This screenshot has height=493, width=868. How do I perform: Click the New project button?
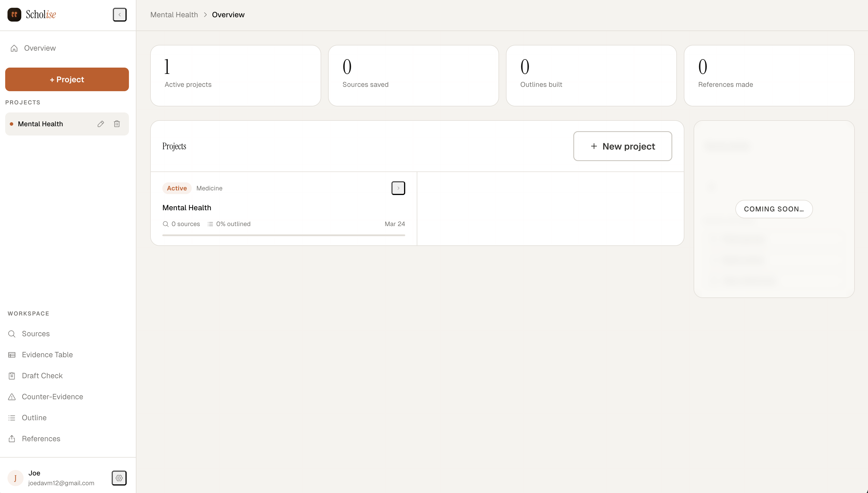tap(623, 146)
